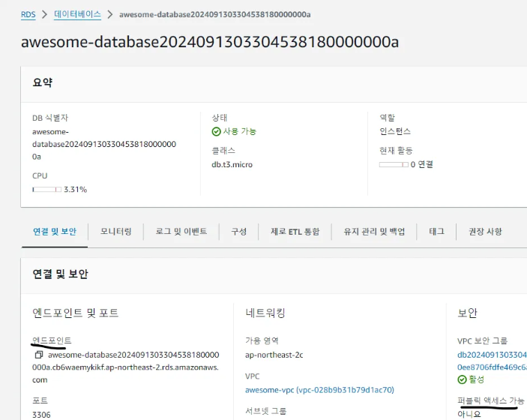Screen dimensions: 527x420
Task: Switch to the 태그 tab
Action: [436, 231]
